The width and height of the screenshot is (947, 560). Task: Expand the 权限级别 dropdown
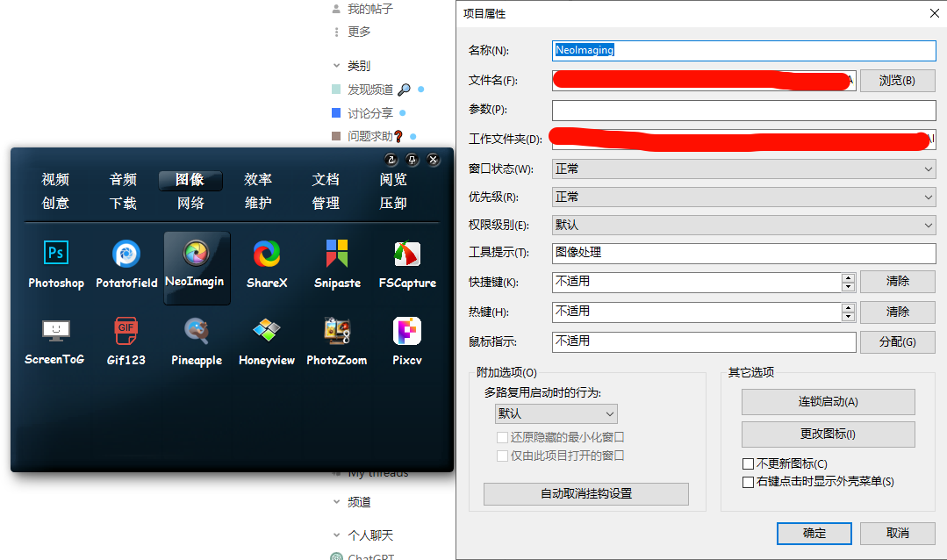[743, 225]
